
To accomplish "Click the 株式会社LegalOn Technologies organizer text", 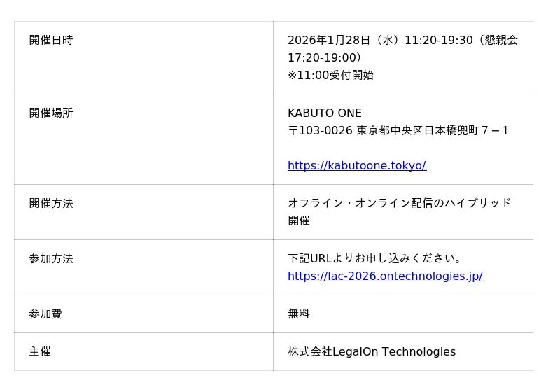I will point(372,352).
